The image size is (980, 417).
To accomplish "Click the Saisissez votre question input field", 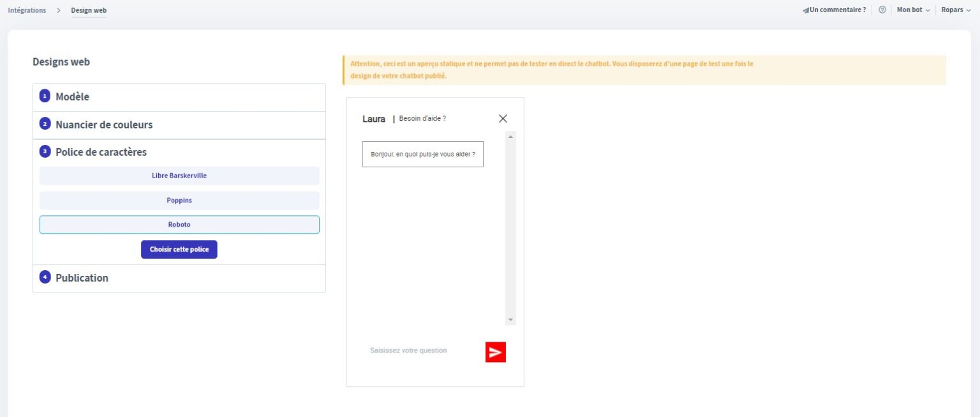I will (408, 350).
